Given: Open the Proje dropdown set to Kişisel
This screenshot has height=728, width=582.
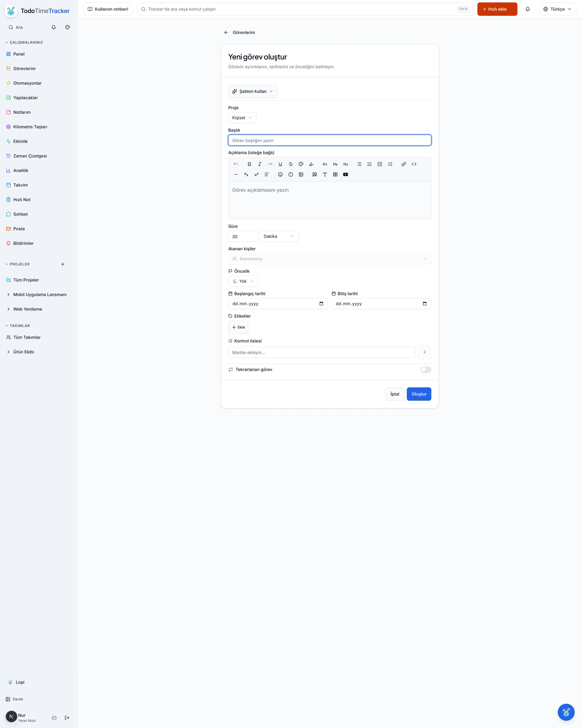Looking at the screenshot, I should 242,118.
